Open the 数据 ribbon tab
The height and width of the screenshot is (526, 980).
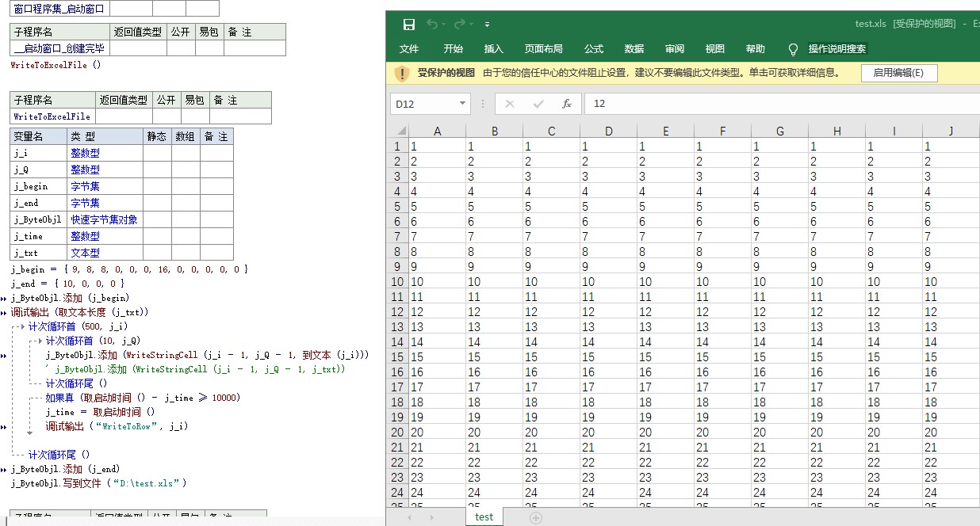pyautogui.click(x=634, y=49)
